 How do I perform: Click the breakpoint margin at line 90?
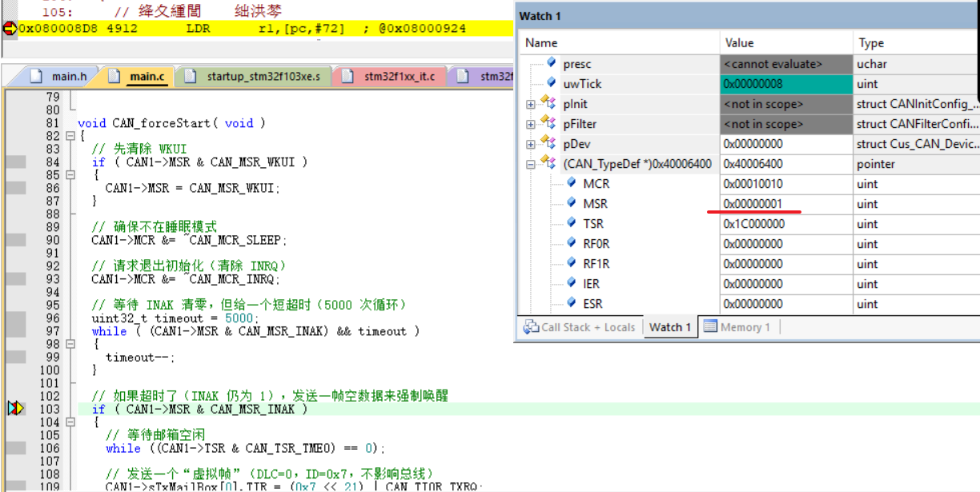(16, 240)
